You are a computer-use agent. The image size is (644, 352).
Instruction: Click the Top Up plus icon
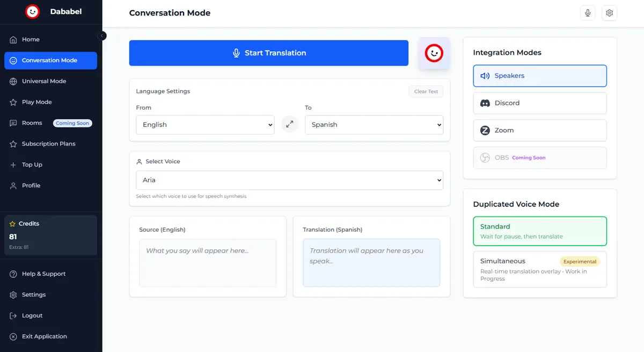(x=13, y=165)
